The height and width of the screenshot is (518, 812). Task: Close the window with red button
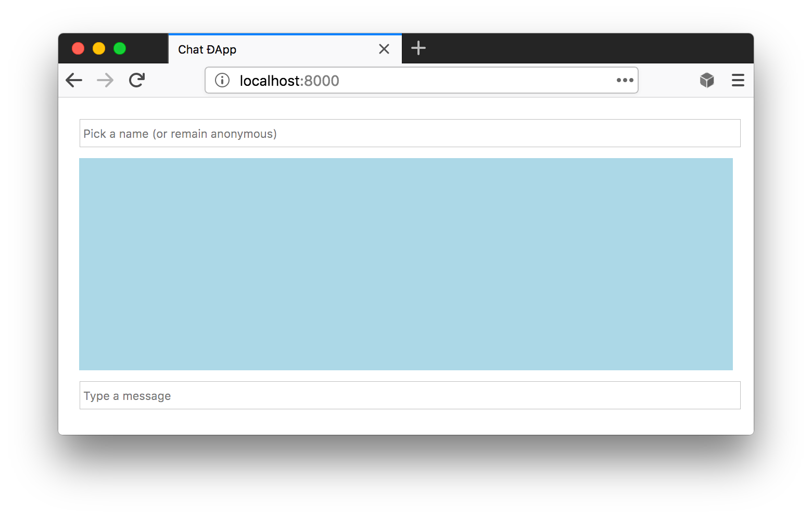(78, 48)
